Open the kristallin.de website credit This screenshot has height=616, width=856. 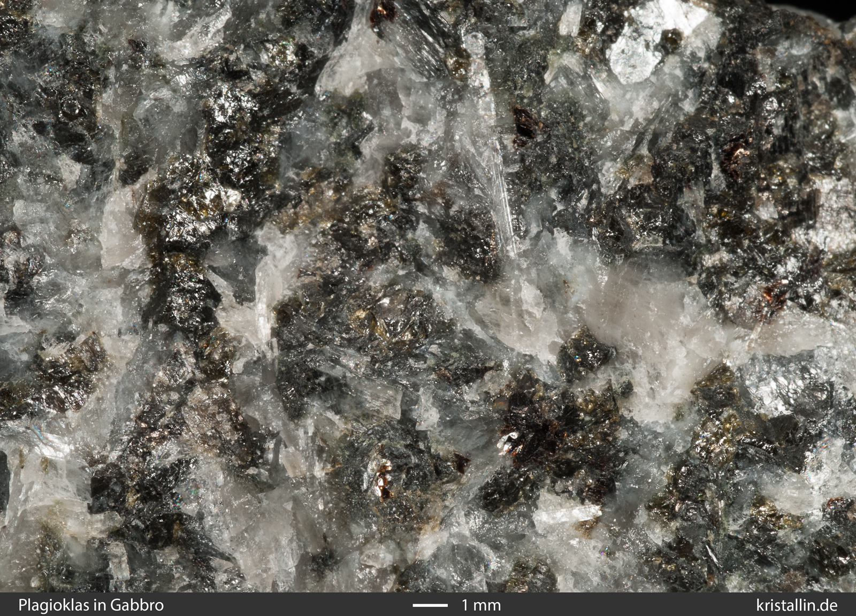(x=797, y=605)
